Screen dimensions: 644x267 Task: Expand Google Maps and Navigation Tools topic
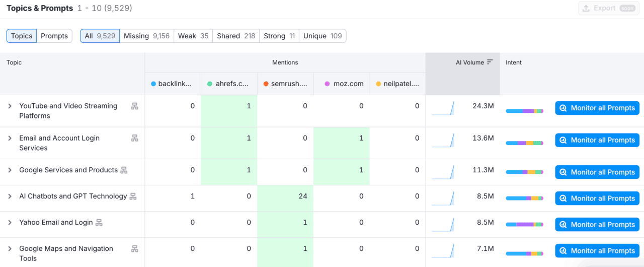(10, 249)
